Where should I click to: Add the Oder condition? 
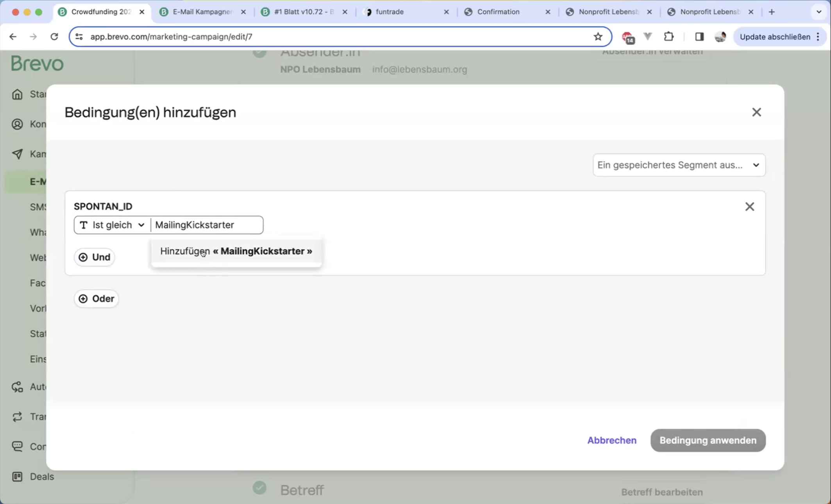click(96, 298)
